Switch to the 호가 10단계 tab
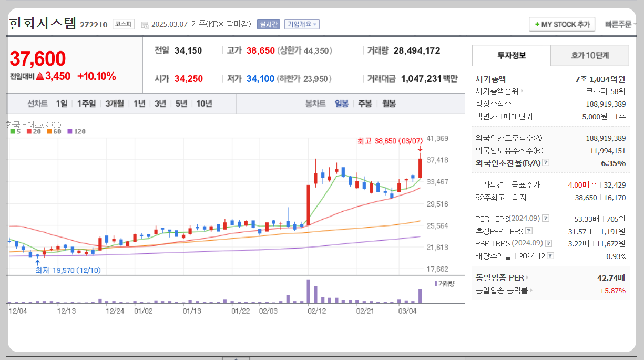 (589, 55)
